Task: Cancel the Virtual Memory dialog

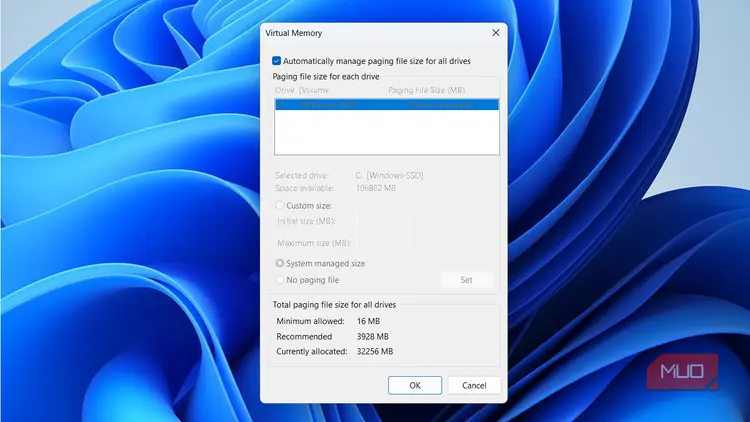Action: click(474, 385)
